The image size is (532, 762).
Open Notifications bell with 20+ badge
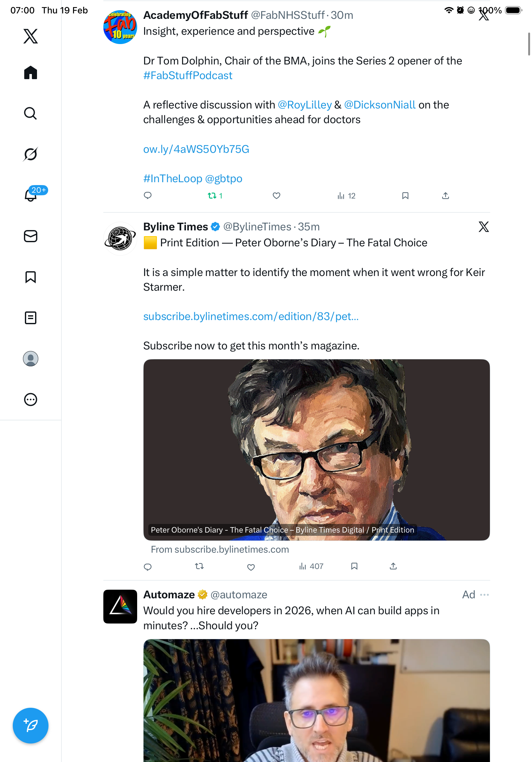[x=31, y=195]
